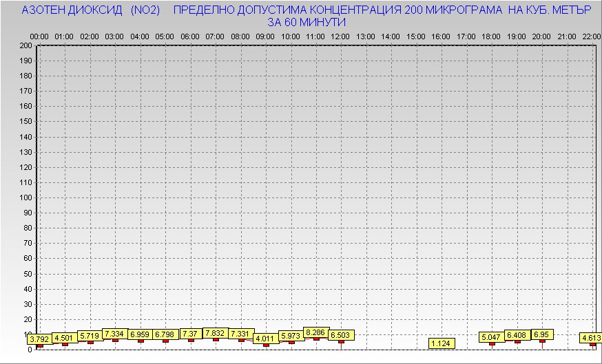Viewport: 602px width, 364px height.
Task: Select the 3.792 label at 00:00
Action: pyautogui.click(x=39, y=339)
